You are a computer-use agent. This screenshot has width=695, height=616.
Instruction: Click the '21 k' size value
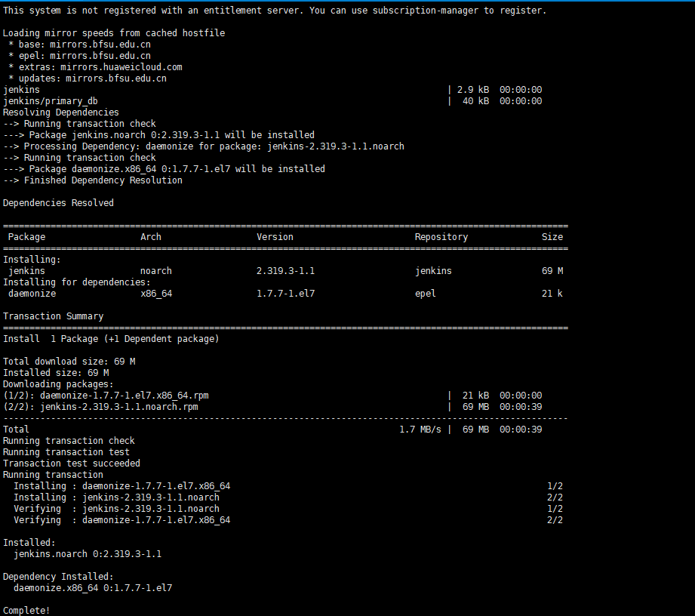(x=552, y=294)
